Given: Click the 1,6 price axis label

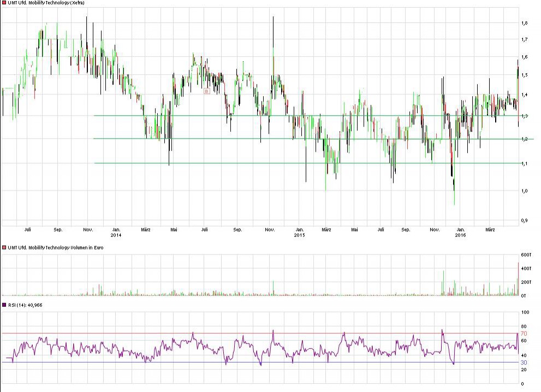Looking at the screenshot, I should click(524, 57).
